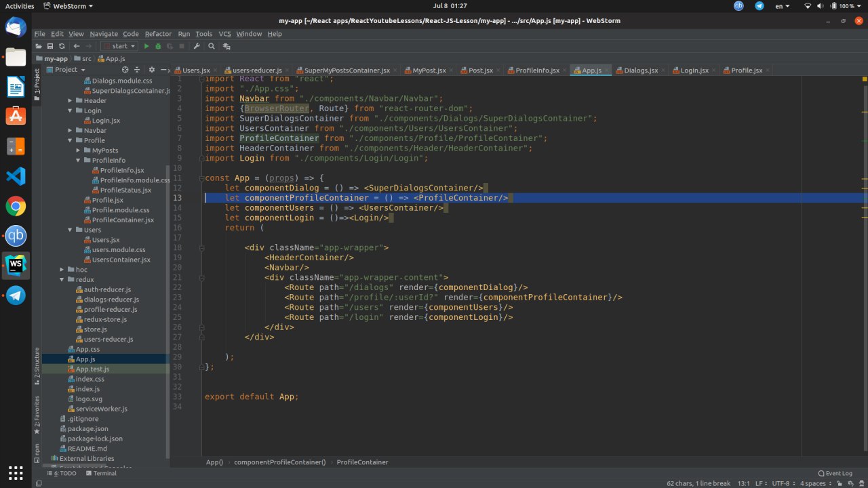Click the locate target icon in Project panel
Viewport: 868px width, 488px height.
tap(125, 70)
